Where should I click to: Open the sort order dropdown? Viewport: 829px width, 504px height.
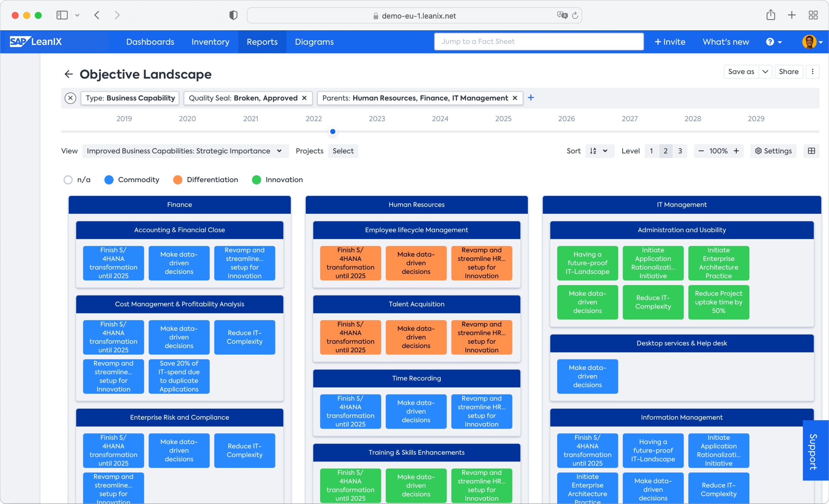[x=600, y=151]
